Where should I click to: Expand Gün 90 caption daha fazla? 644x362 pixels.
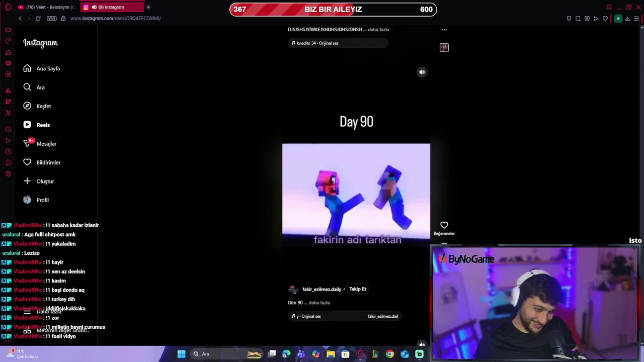[319, 303]
